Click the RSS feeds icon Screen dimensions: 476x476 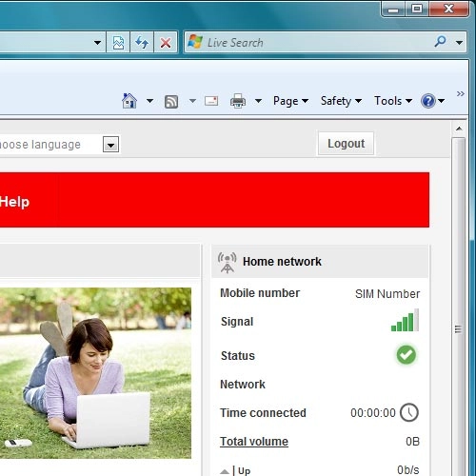coord(171,102)
